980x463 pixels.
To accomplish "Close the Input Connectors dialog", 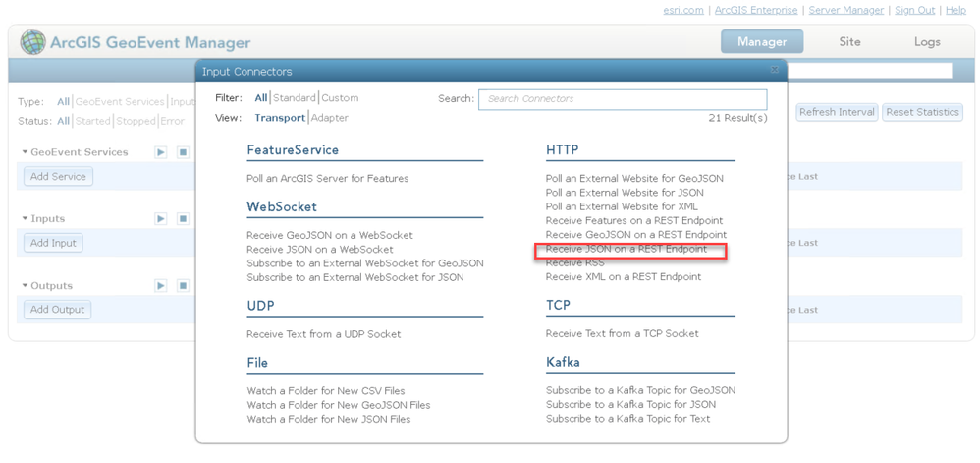I will [x=775, y=70].
